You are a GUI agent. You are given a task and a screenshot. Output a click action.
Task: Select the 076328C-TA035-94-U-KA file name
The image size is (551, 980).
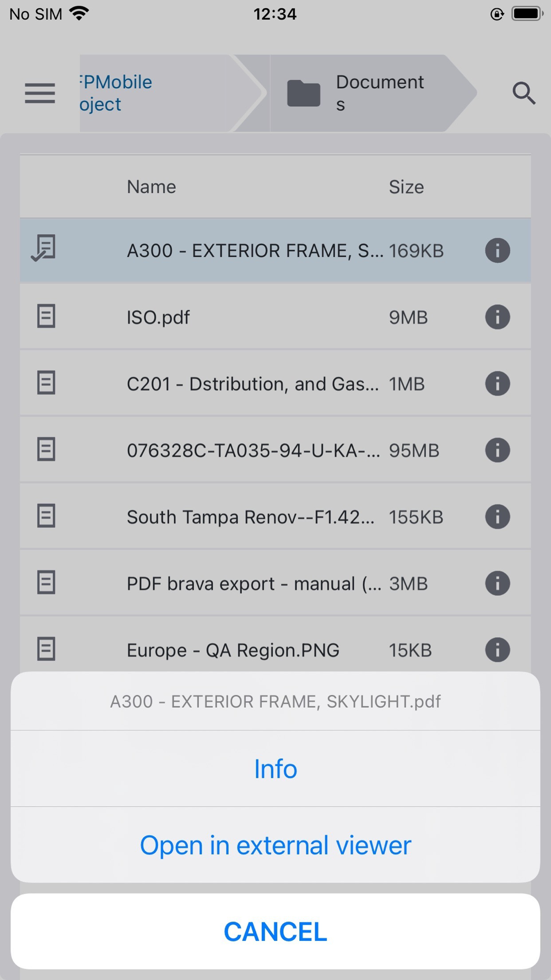click(x=253, y=450)
